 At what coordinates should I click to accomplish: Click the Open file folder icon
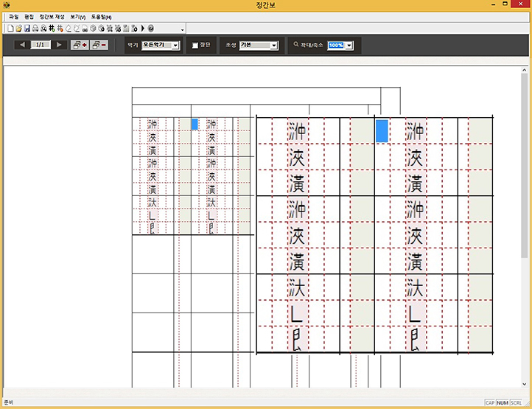click(x=18, y=29)
